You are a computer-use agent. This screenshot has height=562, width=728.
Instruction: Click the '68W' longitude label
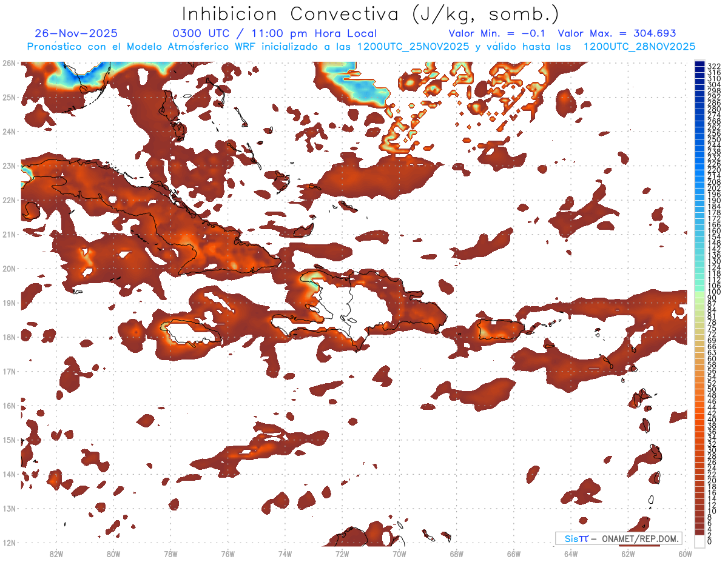pos(457,554)
